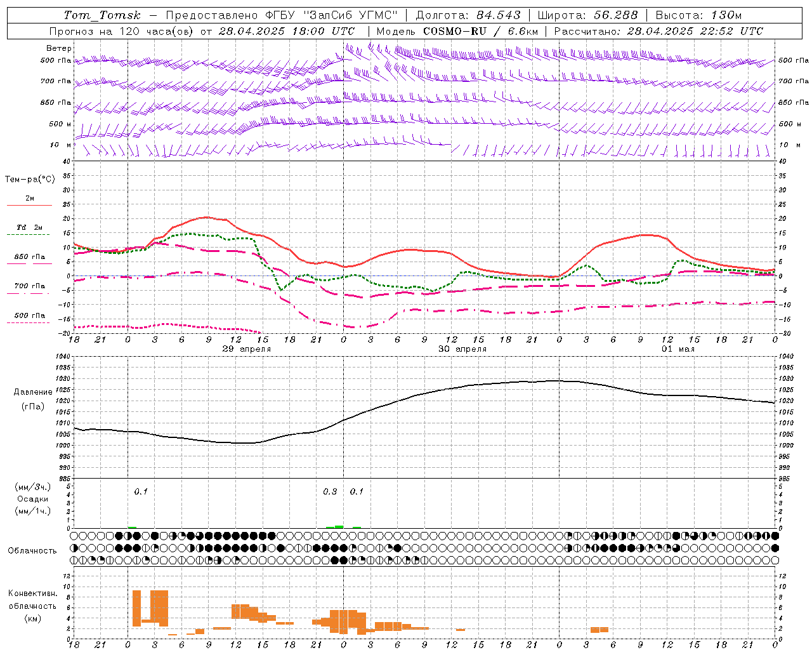Click the 29 апреля date marker
This screenshot has height=650, width=812.
(246, 349)
